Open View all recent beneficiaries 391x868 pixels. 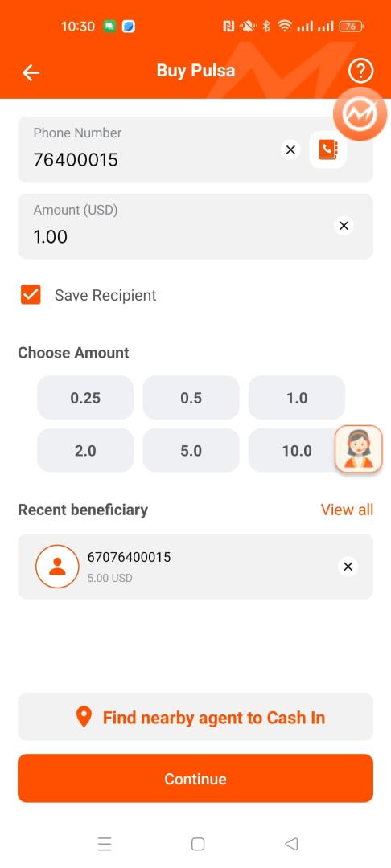347,510
